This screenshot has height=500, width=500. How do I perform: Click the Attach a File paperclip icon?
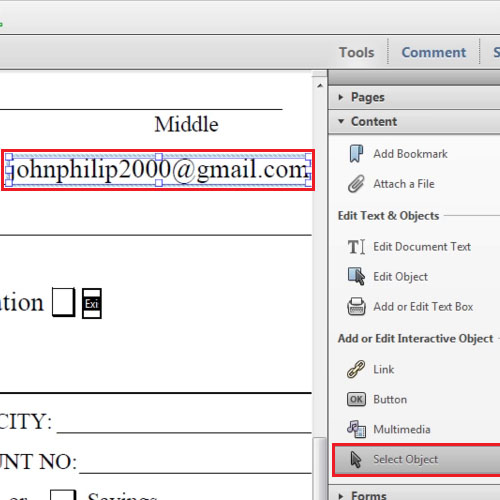point(356,184)
